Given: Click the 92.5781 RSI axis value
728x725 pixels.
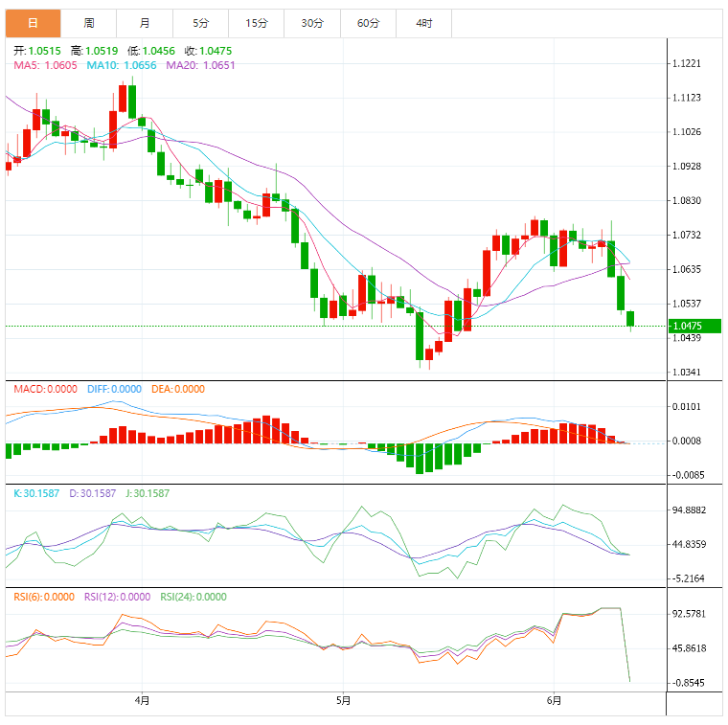Looking at the screenshot, I should click(689, 615).
